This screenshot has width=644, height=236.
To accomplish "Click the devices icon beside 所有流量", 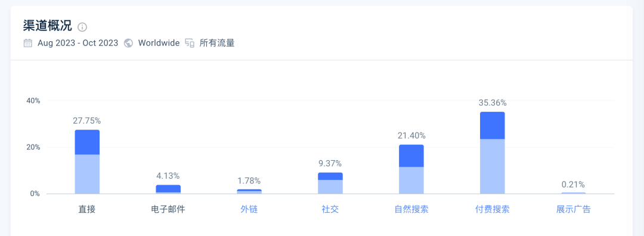I will point(190,43).
